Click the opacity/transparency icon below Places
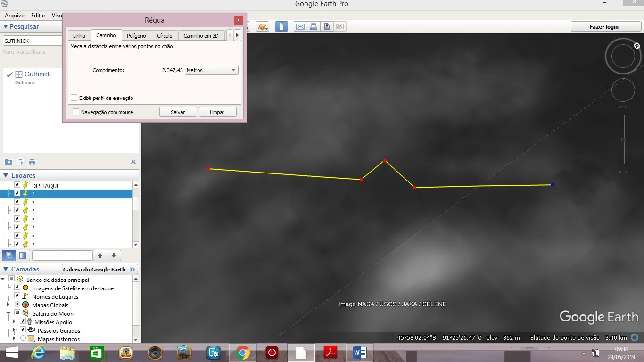 click(23, 255)
